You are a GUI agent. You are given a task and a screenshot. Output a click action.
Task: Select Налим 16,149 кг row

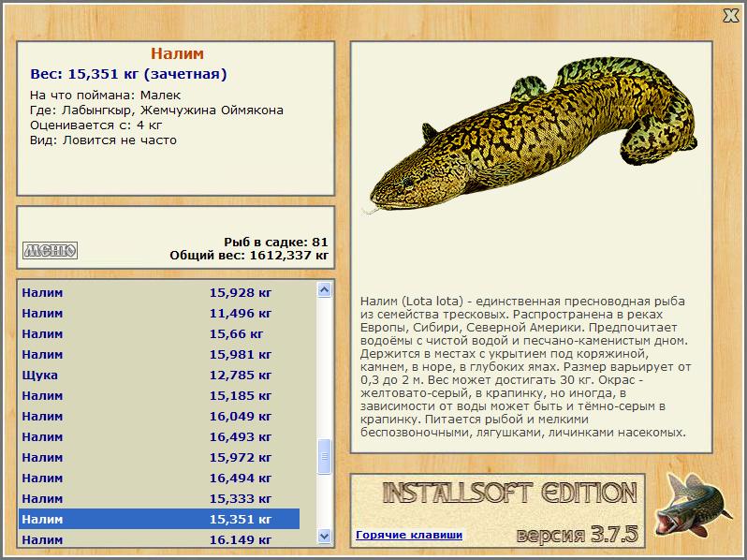tap(159, 539)
